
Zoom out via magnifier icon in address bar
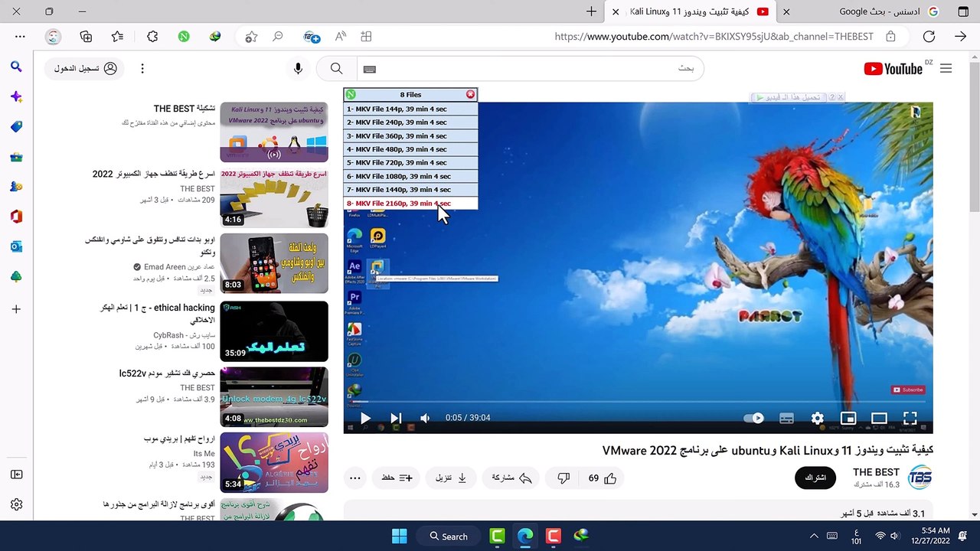point(278,37)
